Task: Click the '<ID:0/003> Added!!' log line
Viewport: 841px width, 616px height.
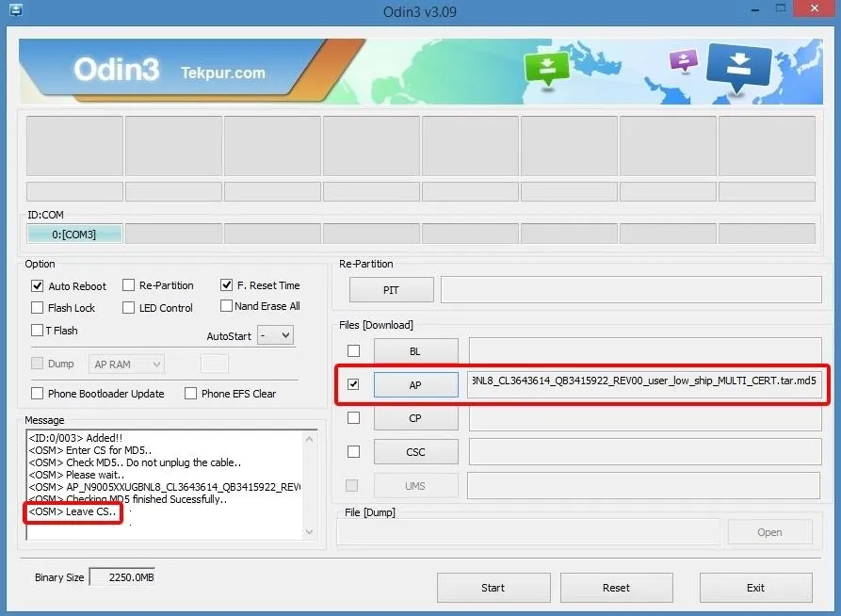Action: 75,438
